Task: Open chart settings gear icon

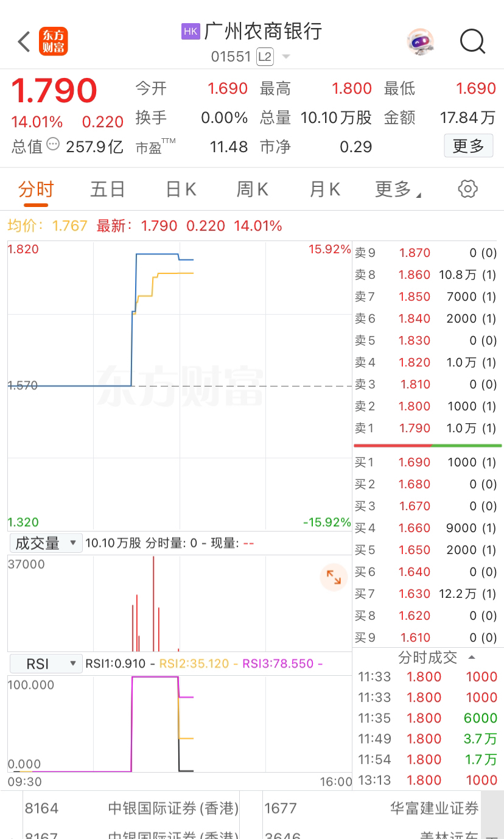Action: (467, 189)
